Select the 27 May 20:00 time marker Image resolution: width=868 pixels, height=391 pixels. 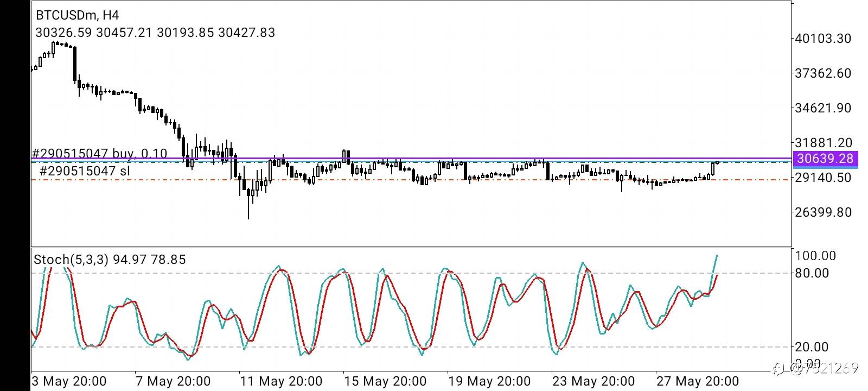point(698,381)
